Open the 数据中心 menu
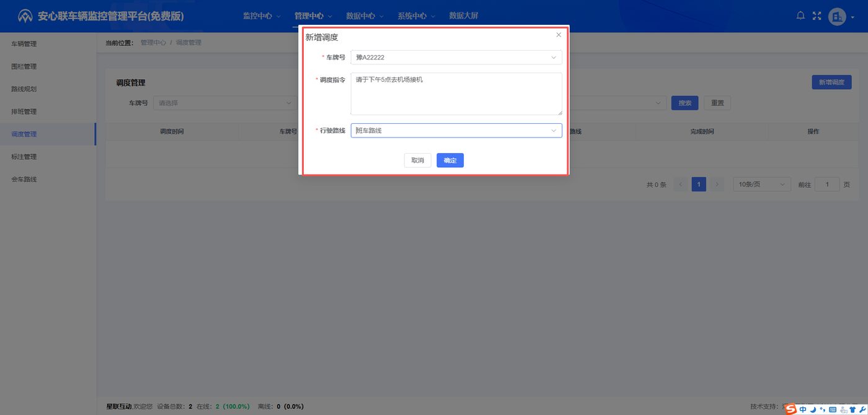868x415 pixels. point(365,16)
